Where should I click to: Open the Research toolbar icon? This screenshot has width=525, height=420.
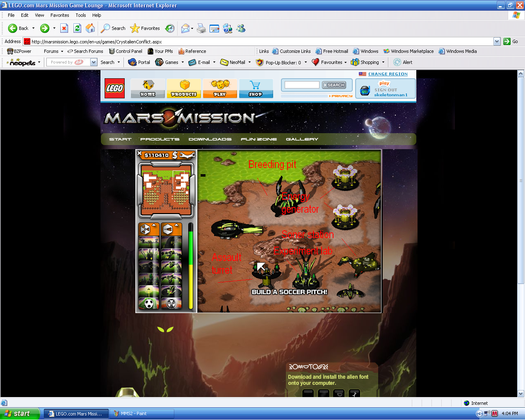point(228,28)
